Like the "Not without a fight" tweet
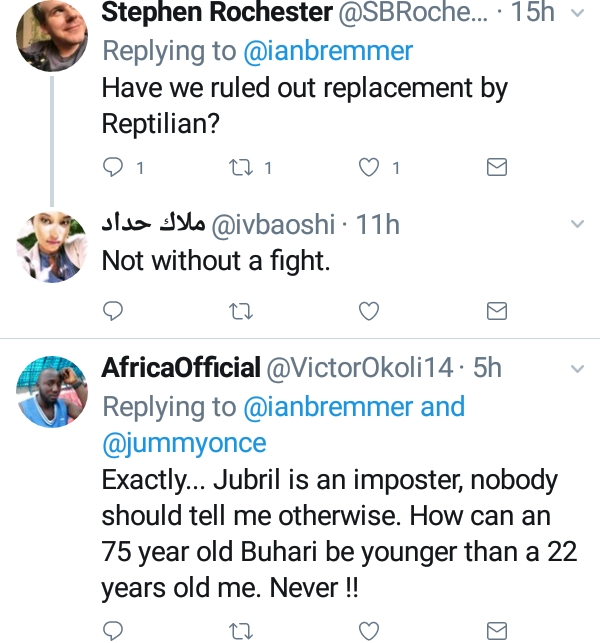Image resolution: width=600 pixels, height=643 pixels. coord(369,312)
